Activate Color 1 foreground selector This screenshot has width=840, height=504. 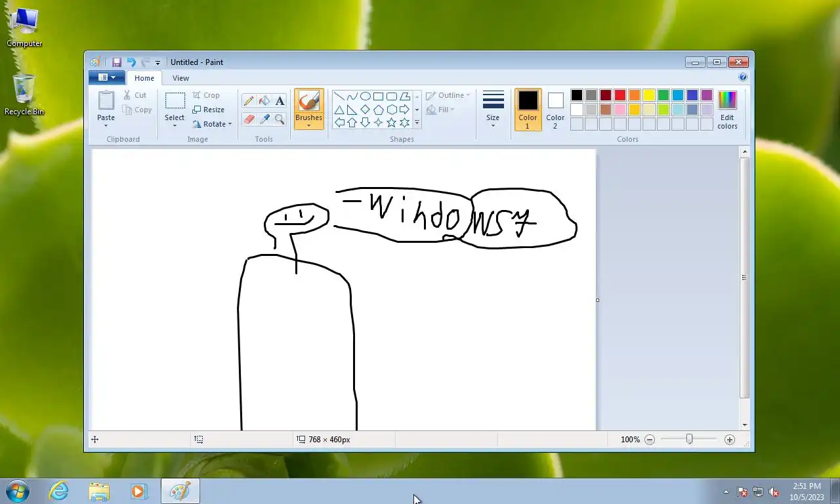click(x=528, y=110)
